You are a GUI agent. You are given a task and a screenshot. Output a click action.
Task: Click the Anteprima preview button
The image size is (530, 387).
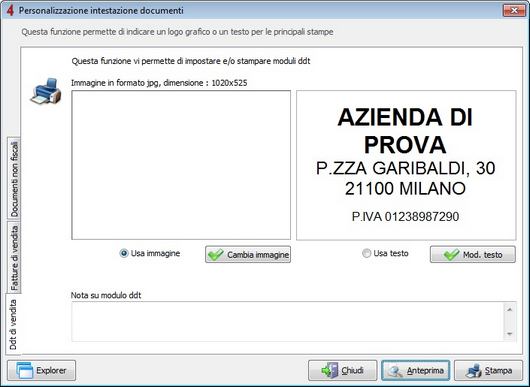click(416, 370)
